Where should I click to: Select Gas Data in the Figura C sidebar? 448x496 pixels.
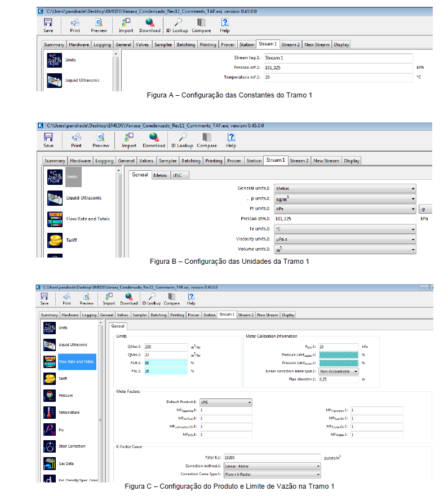[x=59, y=464]
